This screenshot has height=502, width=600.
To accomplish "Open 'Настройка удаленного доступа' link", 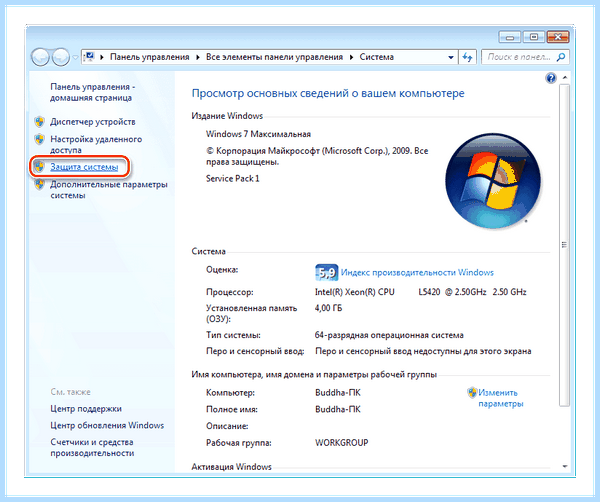I will tap(96, 144).
